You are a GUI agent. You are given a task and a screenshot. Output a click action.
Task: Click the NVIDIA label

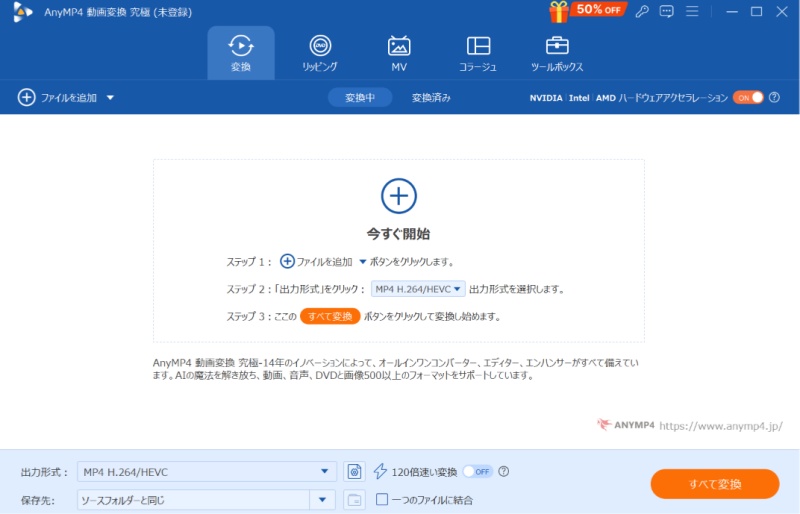pyautogui.click(x=545, y=98)
